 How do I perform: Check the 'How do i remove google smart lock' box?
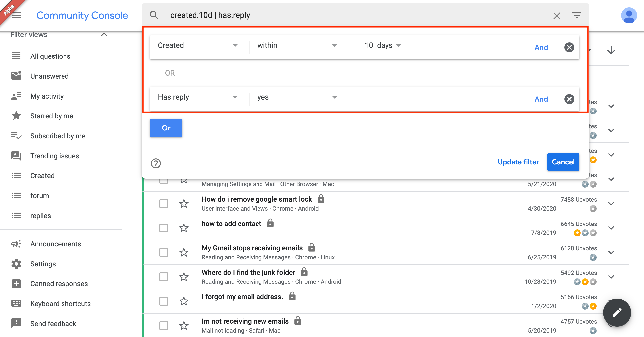pyautogui.click(x=164, y=204)
